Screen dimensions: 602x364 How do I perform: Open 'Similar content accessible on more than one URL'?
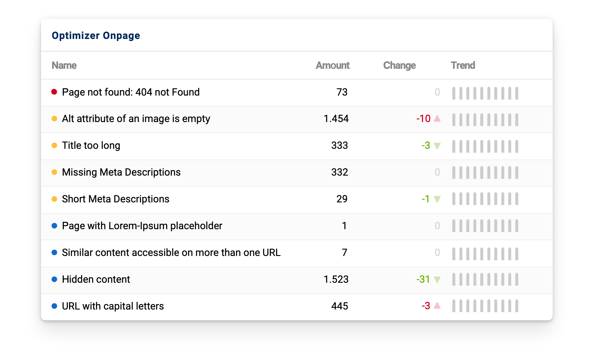pos(171,253)
